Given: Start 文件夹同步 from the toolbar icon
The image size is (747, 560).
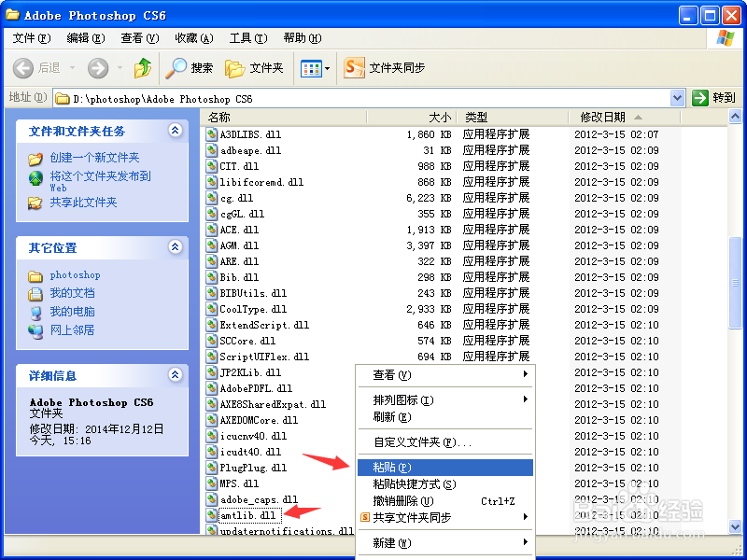Looking at the screenshot, I should point(356,67).
